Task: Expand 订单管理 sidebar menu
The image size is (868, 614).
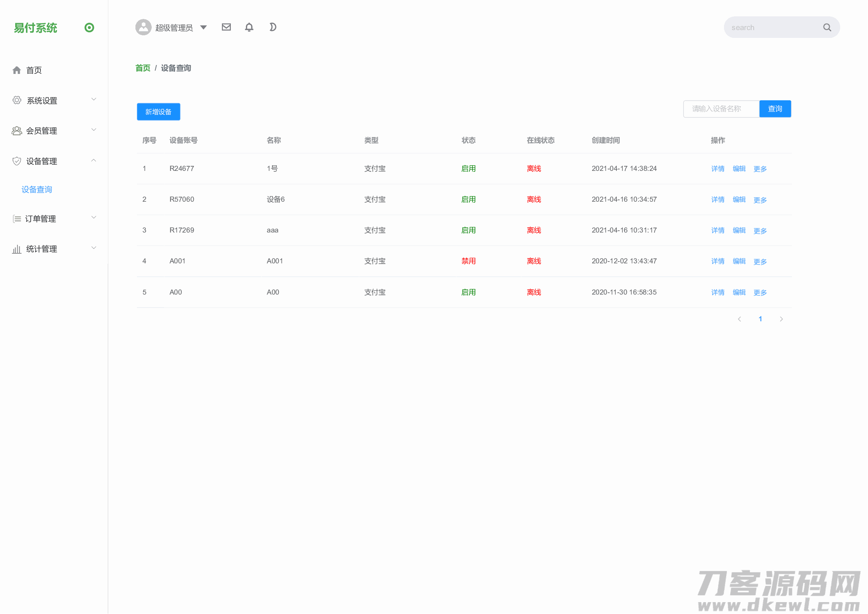Action: tap(40, 219)
